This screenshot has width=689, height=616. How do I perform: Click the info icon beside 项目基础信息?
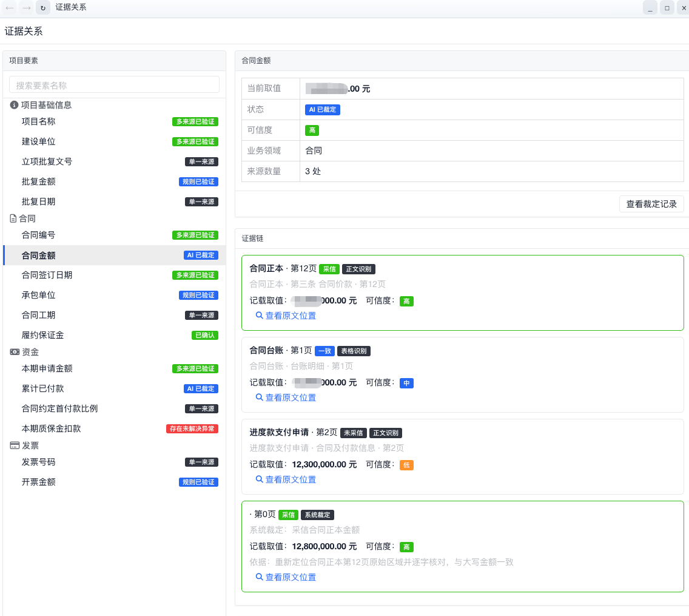14,105
